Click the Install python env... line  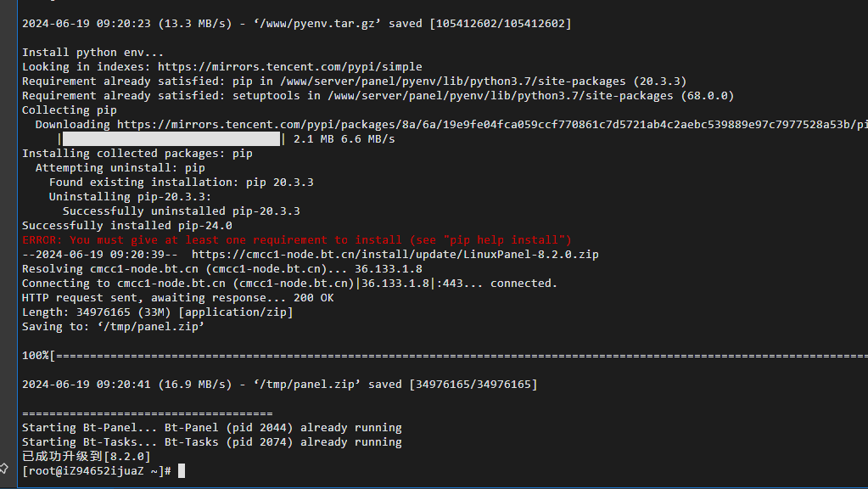tap(93, 53)
